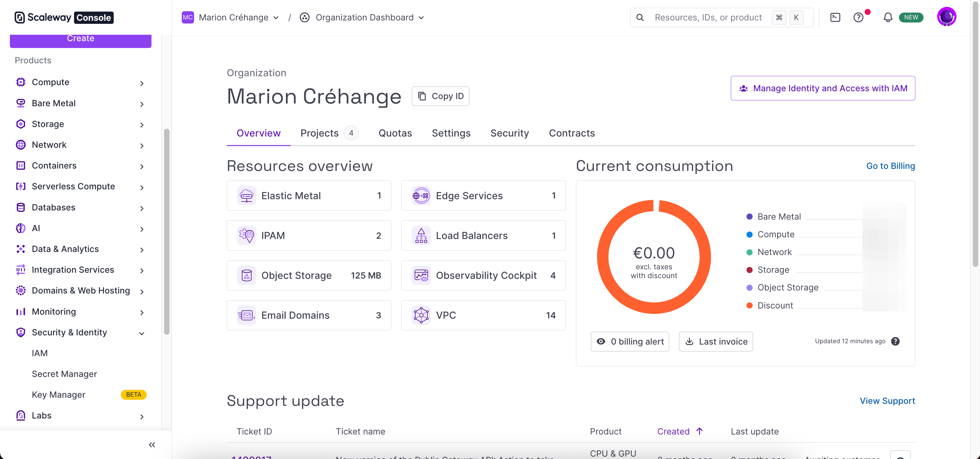Screen dimensions: 980x459
Task: Expand the Network menu chevron
Action: (x=142, y=146)
